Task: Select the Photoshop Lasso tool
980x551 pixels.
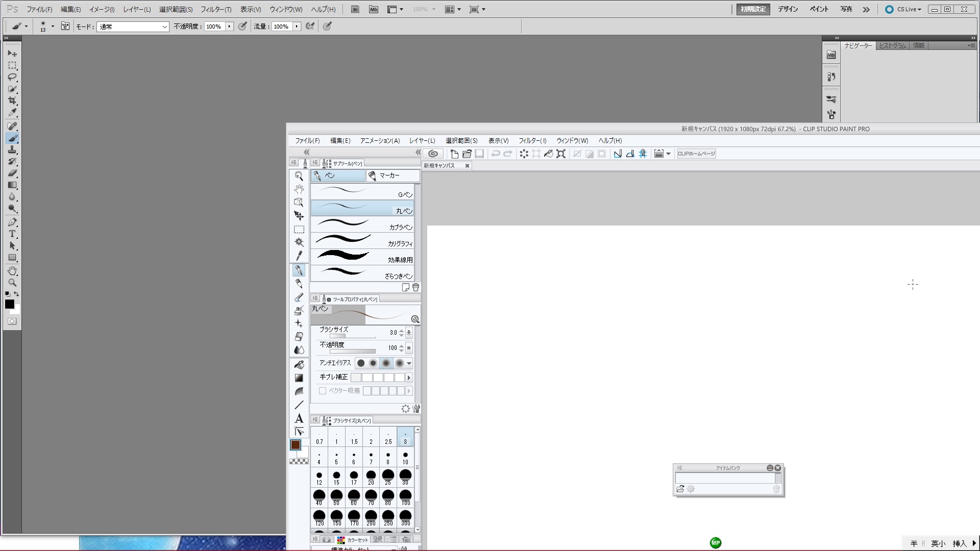Action: pyautogui.click(x=12, y=77)
